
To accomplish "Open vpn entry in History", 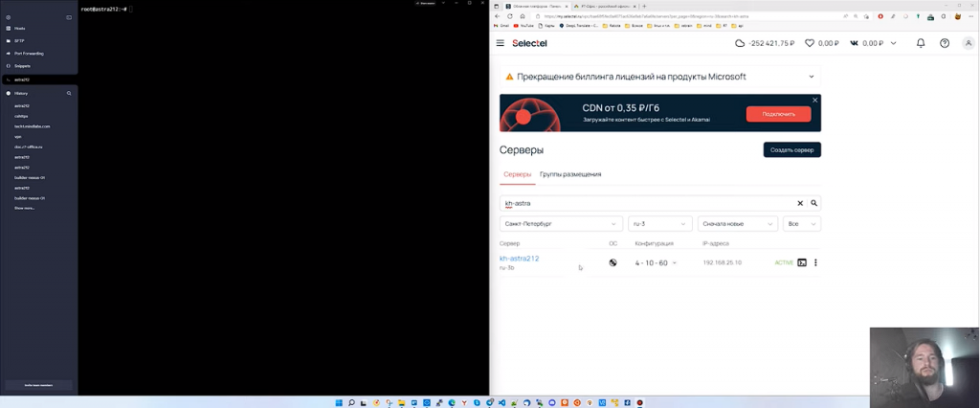I will tap(17, 136).
